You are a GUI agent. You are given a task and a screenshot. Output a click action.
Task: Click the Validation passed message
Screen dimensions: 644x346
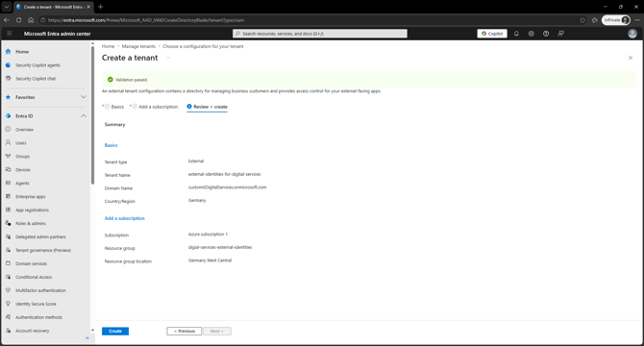(132, 80)
